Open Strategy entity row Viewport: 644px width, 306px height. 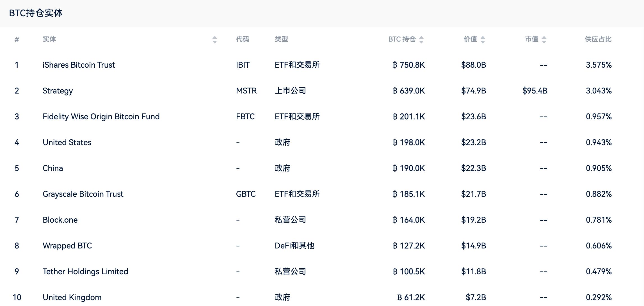click(58, 91)
